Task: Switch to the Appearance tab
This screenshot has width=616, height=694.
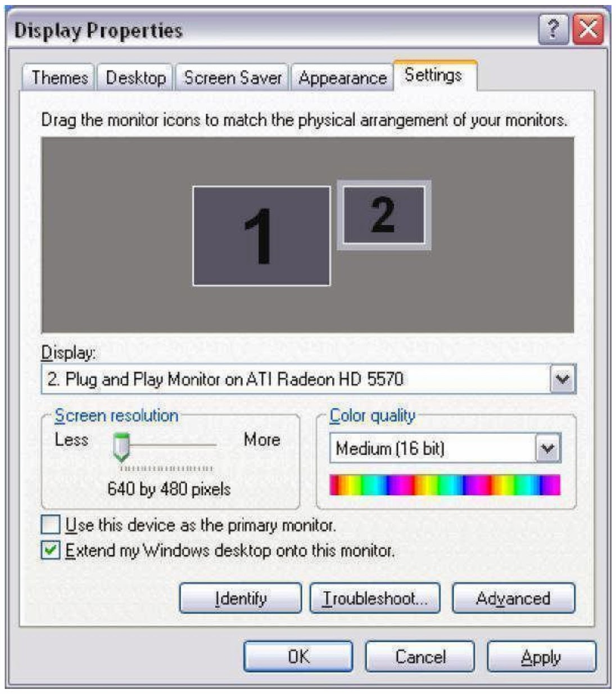Action: [x=342, y=78]
